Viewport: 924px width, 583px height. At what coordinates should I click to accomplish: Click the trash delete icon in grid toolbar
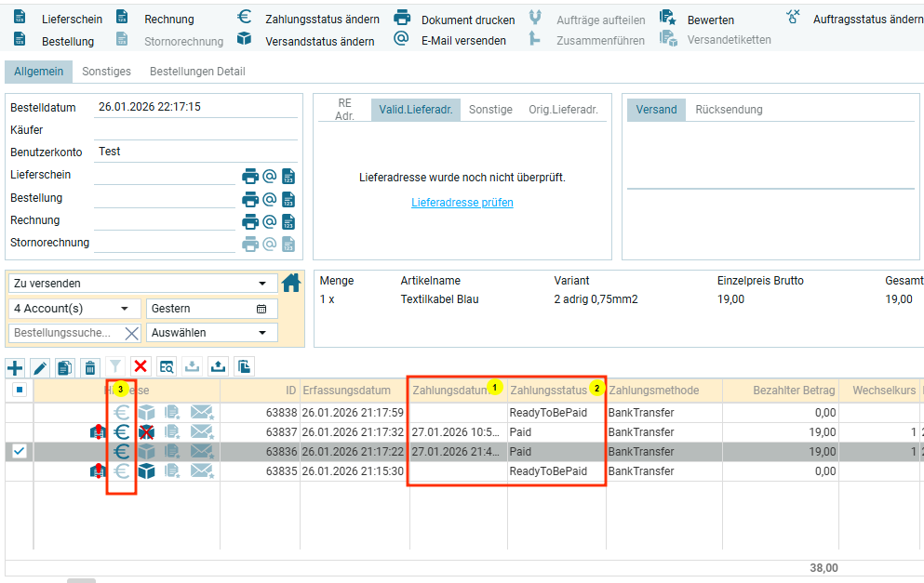[x=89, y=367]
